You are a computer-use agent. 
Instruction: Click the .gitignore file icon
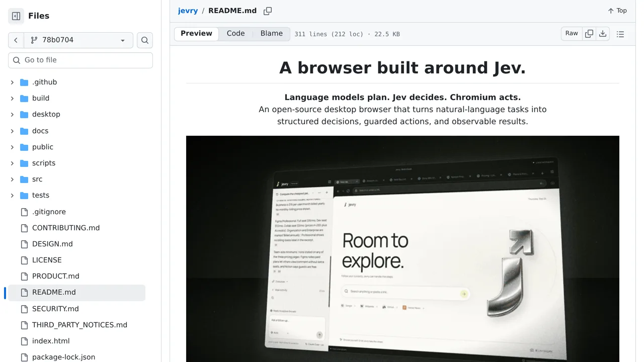24,212
